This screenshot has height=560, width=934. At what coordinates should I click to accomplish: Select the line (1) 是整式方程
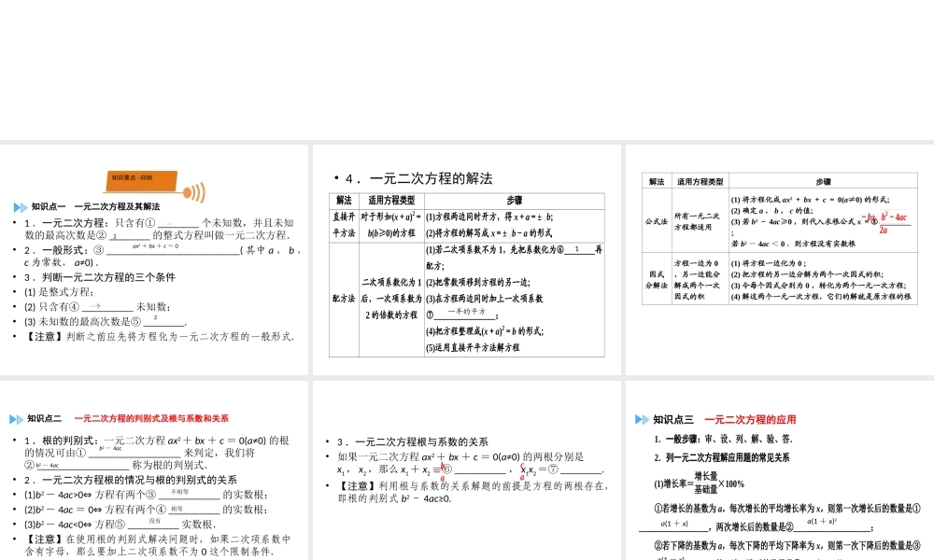pos(60,292)
